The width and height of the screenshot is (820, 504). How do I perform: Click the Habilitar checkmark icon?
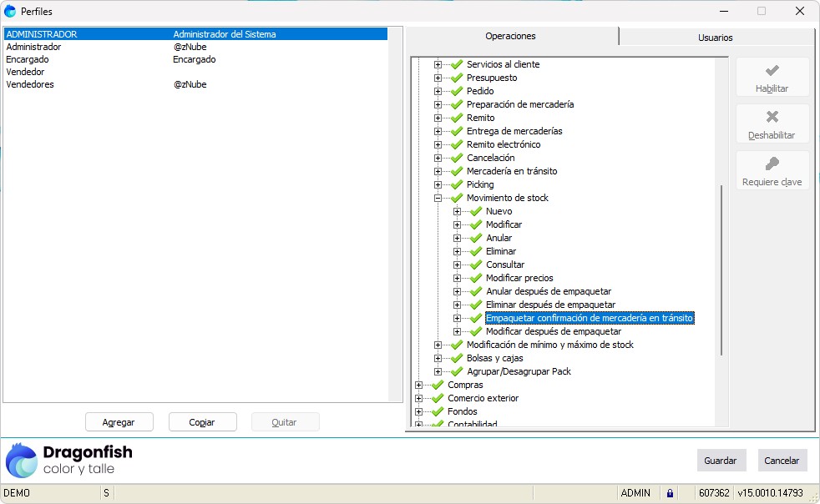tap(772, 71)
